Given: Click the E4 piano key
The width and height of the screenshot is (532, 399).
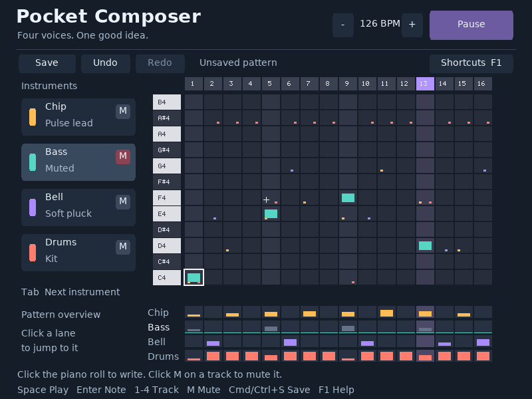Looking at the screenshot, I should [x=167, y=213].
